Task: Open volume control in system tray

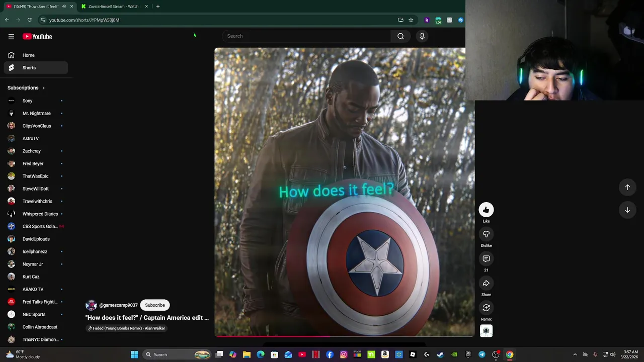Action: (613, 354)
